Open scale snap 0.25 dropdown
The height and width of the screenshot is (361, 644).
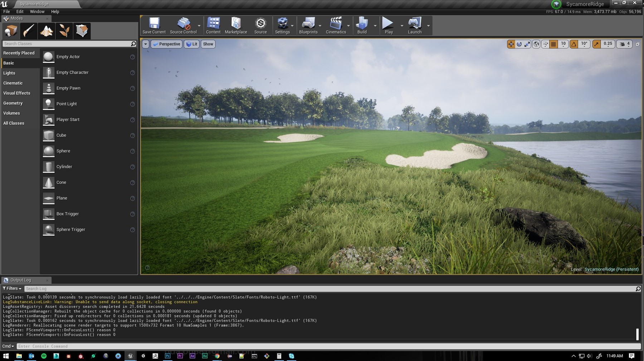pyautogui.click(x=608, y=44)
